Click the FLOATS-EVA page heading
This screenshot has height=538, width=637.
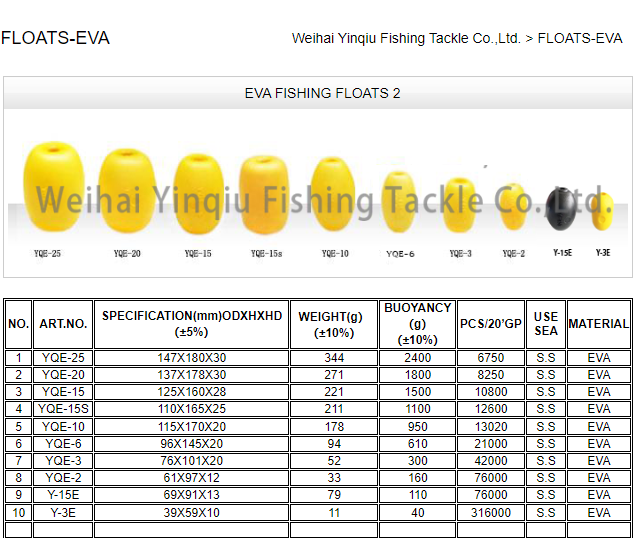pyautogui.click(x=55, y=38)
